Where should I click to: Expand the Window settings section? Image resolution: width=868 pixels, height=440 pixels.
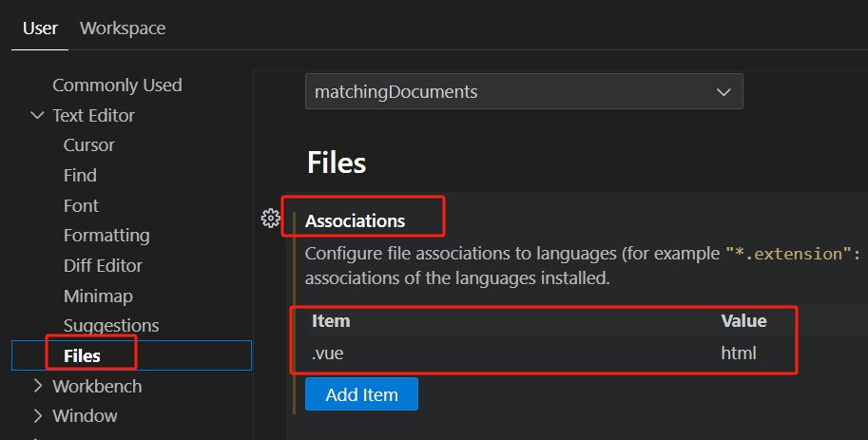[x=38, y=415]
